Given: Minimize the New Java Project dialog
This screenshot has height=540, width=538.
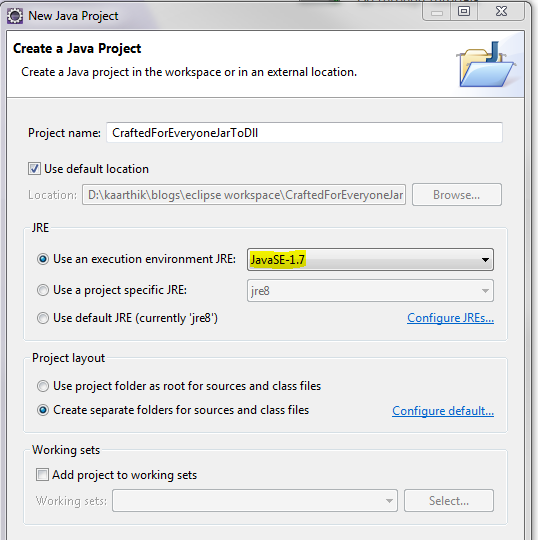Looking at the screenshot, I should pyautogui.click(x=437, y=12).
